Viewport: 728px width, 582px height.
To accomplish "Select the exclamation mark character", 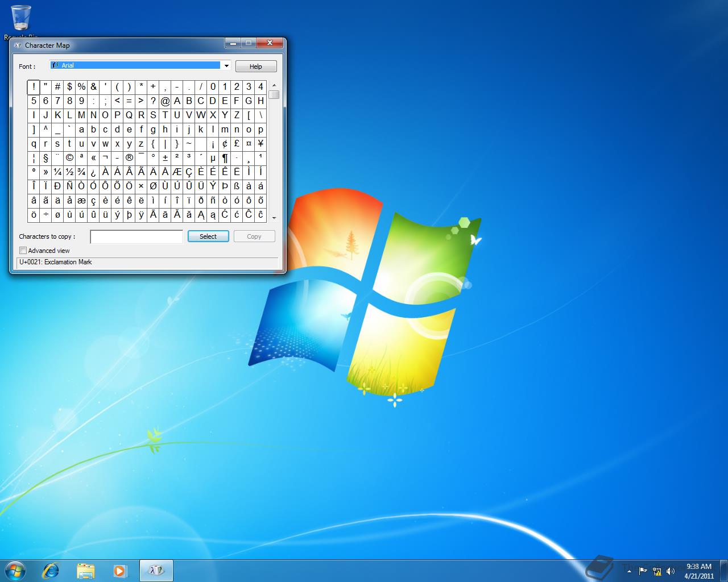I will coord(34,87).
